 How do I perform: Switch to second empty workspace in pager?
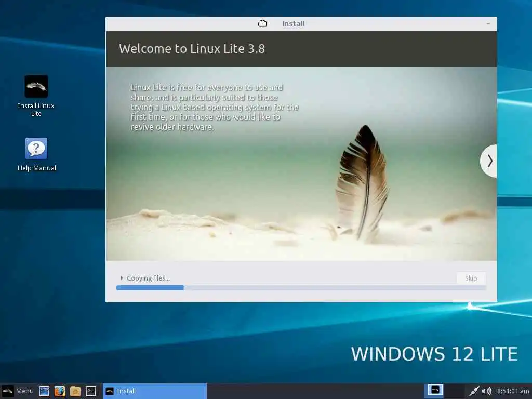pyautogui.click(x=454, y=391)
